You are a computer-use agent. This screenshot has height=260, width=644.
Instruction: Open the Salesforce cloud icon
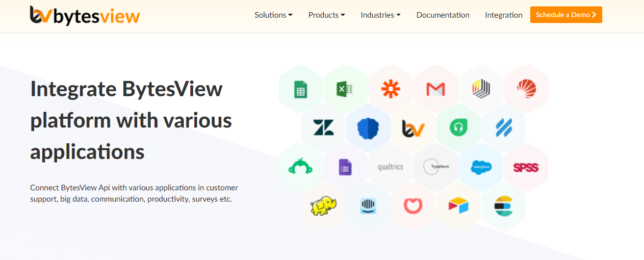coord(481,167)
